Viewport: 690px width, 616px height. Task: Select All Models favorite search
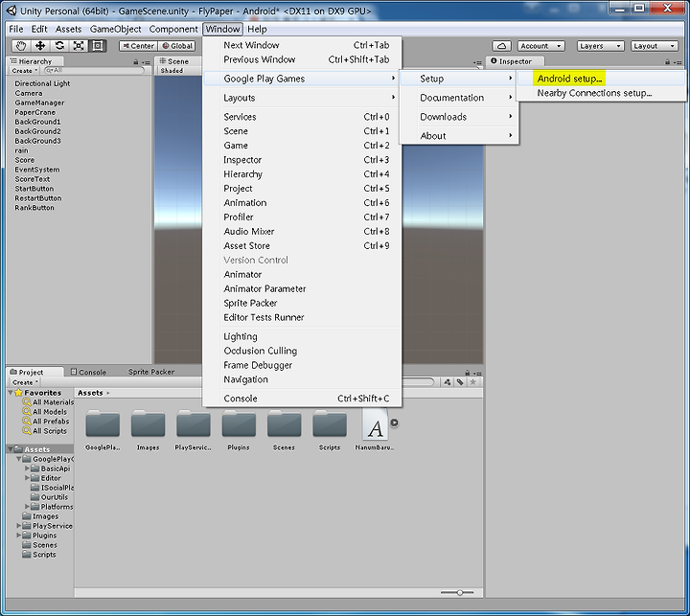click(x=45, y=412)
